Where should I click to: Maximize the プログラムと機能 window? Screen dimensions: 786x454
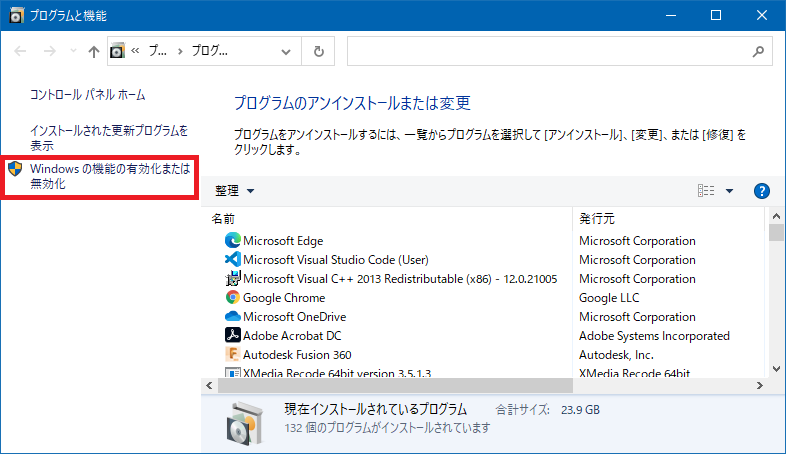coord(716,15)
